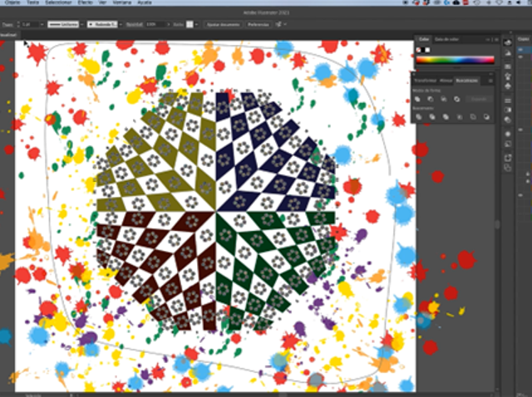
Task: Open the Ventana menu
Action: [122, 2]
